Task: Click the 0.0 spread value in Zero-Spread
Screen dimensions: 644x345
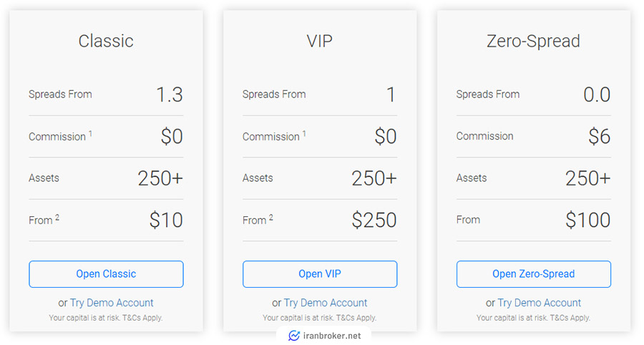Action: point(597,95)
